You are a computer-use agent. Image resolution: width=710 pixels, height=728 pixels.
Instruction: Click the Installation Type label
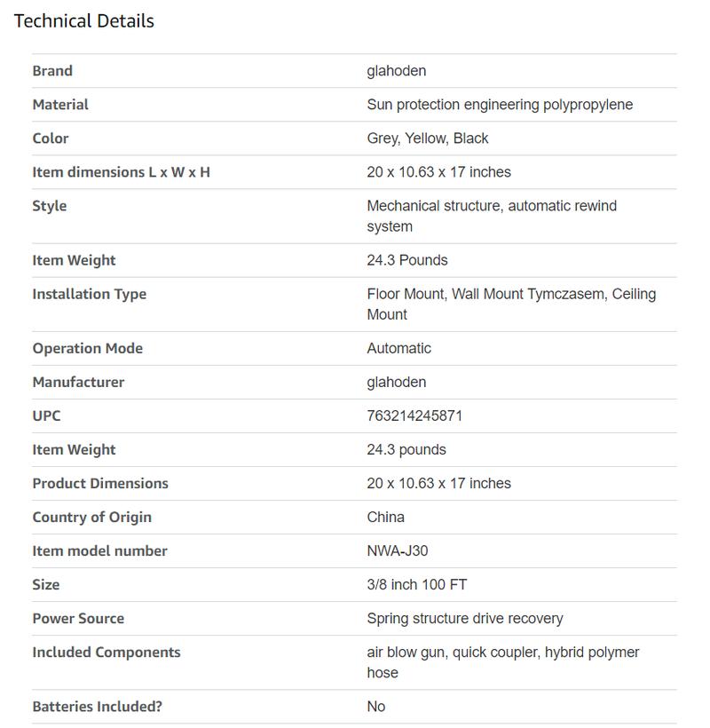[89, 294]
